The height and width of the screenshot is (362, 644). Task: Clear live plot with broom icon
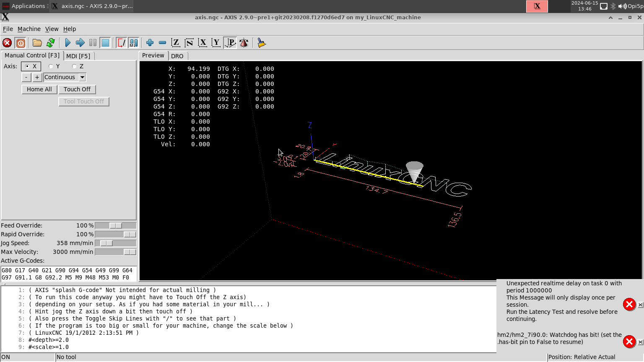[262, 43]
